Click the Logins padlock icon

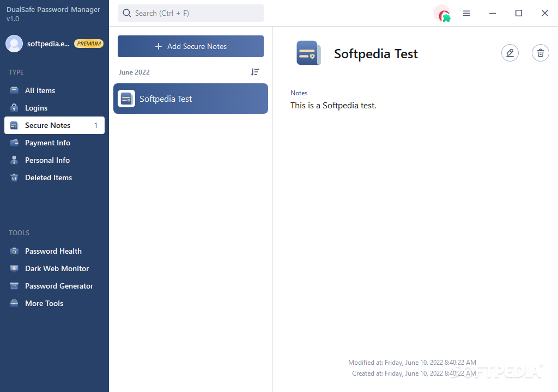pyautogui.click(x=14, y=107)
